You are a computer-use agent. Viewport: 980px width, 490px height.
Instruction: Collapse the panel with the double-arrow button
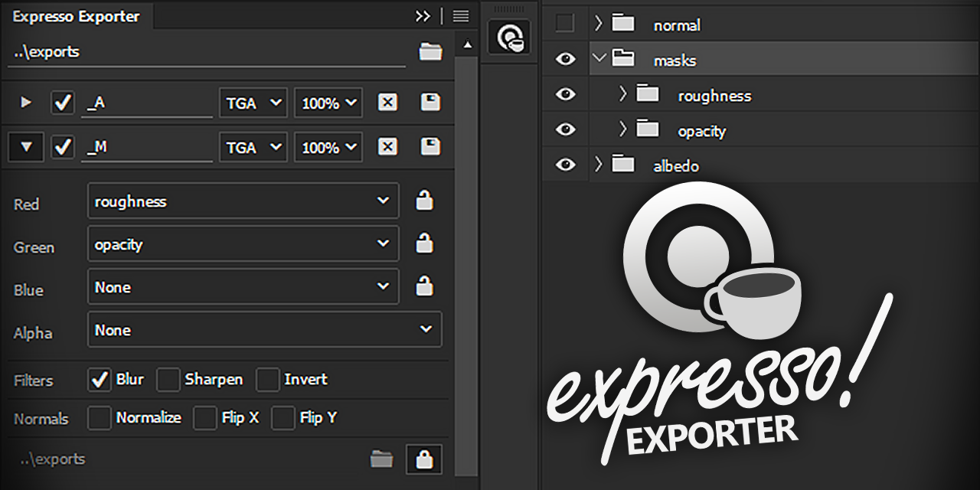tap(423, 15)
